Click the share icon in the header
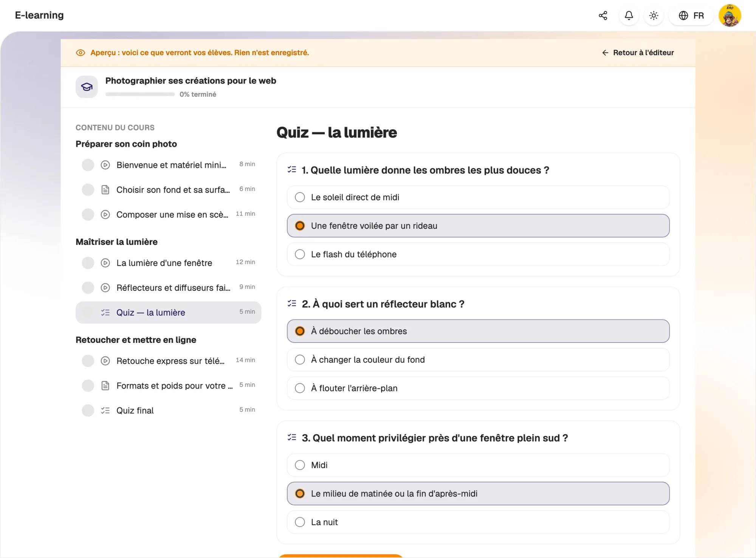Image resolution: width=756 pixels, height=558 pixels. click(x=603, y=15)
